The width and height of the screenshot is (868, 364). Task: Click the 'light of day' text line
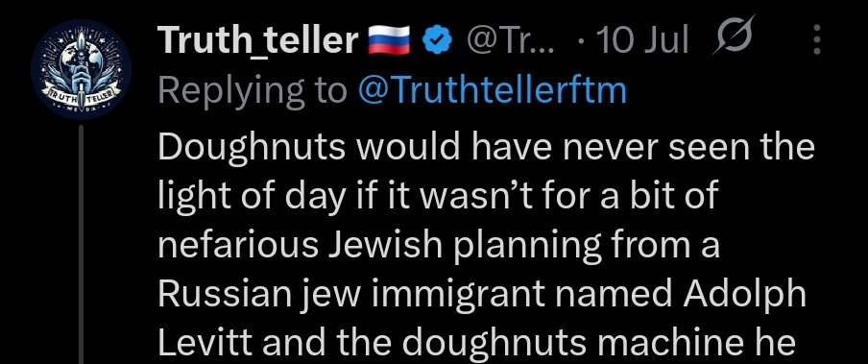(438, 197)
